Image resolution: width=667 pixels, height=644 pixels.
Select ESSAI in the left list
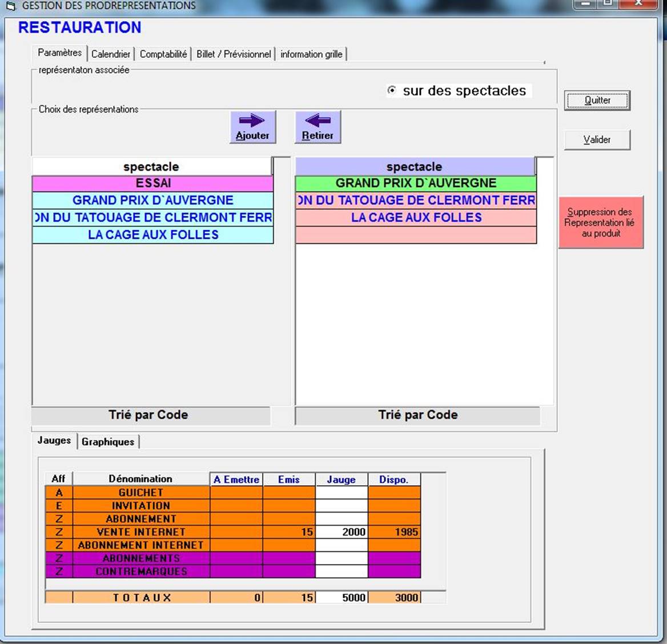[x=152, y=183]
